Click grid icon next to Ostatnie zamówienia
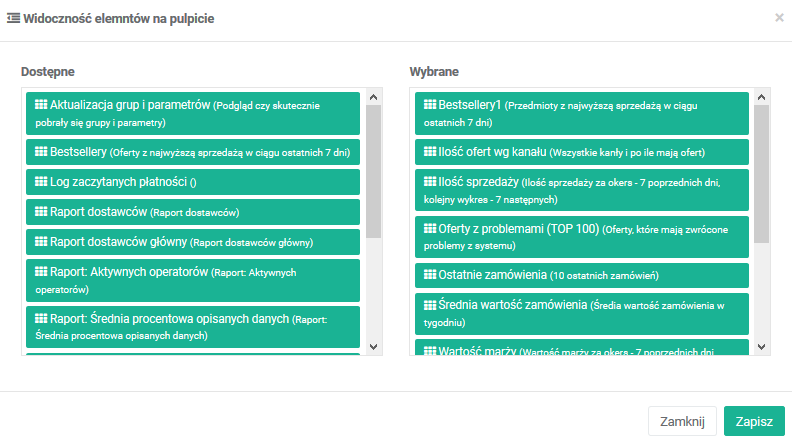The image size is (792, 447). point(430,274)
